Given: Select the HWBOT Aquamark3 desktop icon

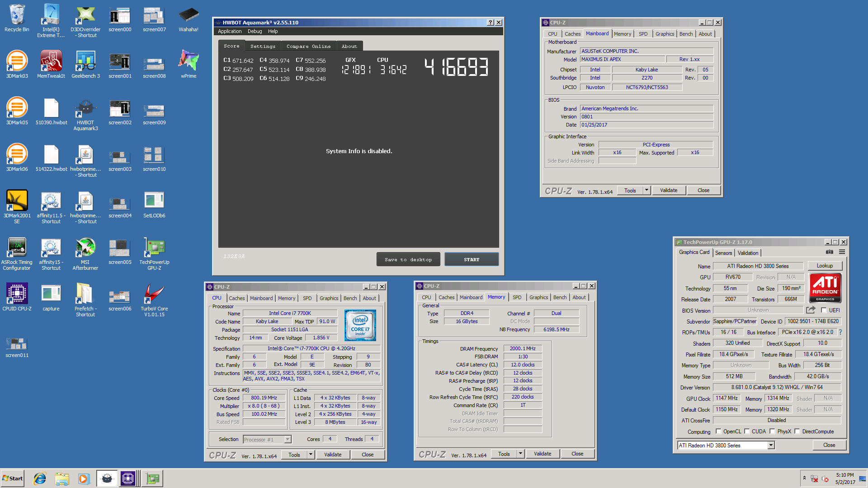Looking at the screenshot, I should pos(85,115).
